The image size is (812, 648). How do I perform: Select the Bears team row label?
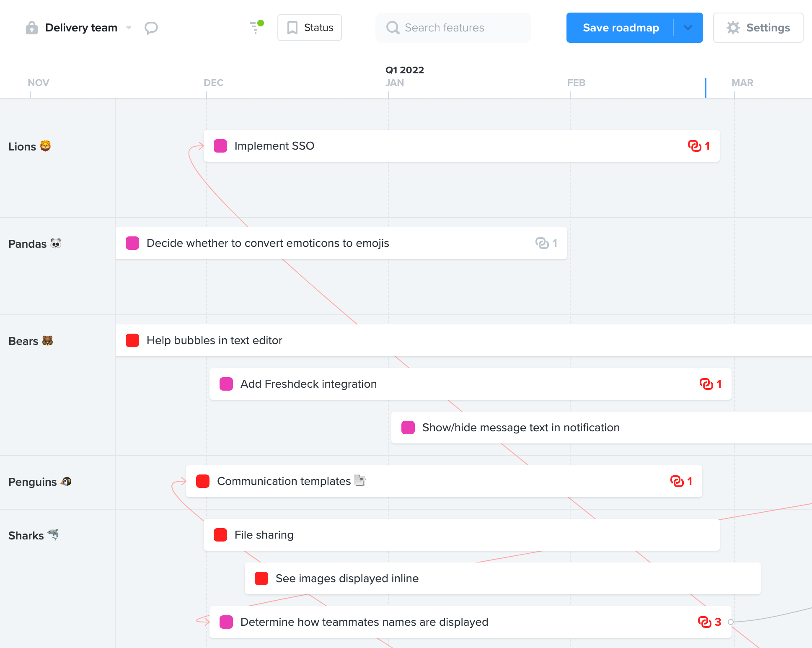tap(31, 341)
